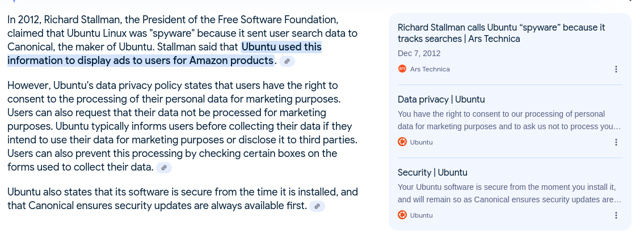Click the Ars Technica source name
This screenshot has width=644, height=238.
click(x=430, y=69)
